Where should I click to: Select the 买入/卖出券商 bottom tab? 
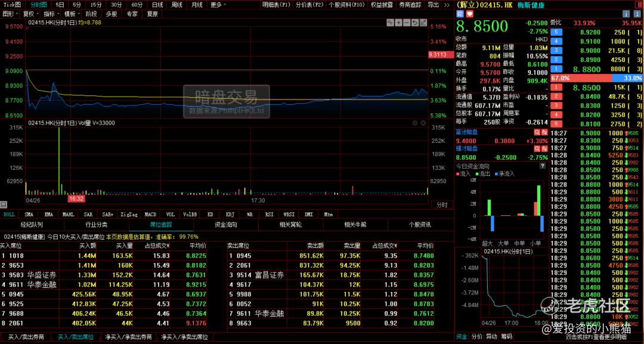[x=26, y=337]
